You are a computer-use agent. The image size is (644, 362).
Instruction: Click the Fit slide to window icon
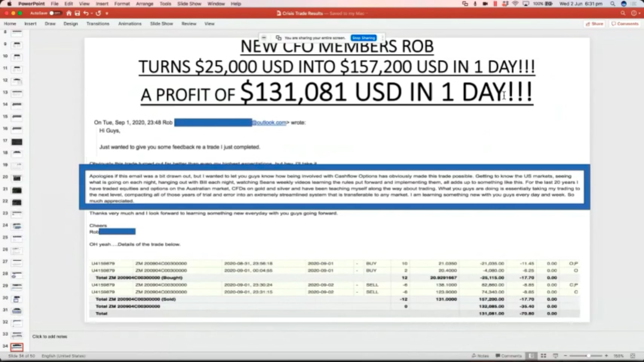pyautogui.click(x=633, y=356)
